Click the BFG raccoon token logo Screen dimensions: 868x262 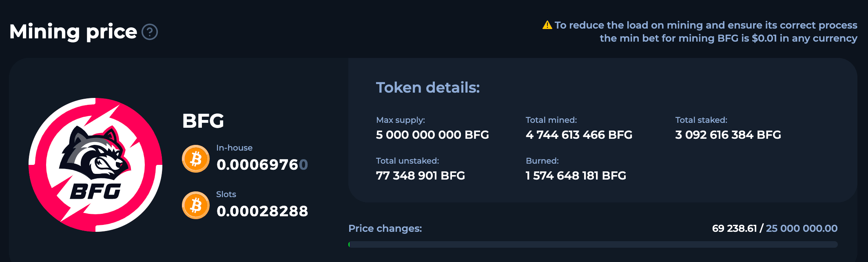[x=95, y=165]
